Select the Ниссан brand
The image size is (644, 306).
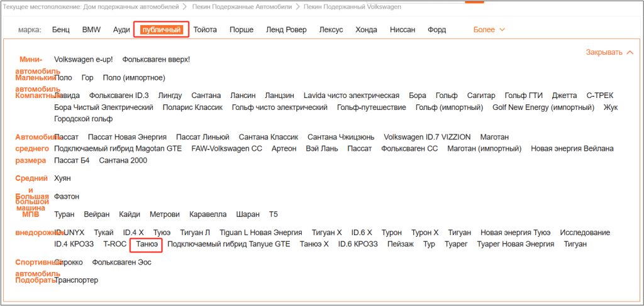click(402, 30)
